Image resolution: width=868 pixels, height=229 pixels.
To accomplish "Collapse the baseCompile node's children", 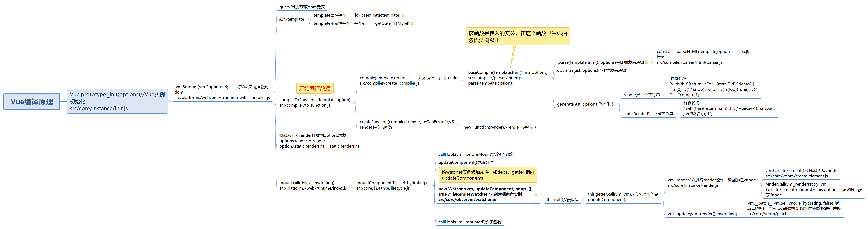I will (x=552, y=78).
